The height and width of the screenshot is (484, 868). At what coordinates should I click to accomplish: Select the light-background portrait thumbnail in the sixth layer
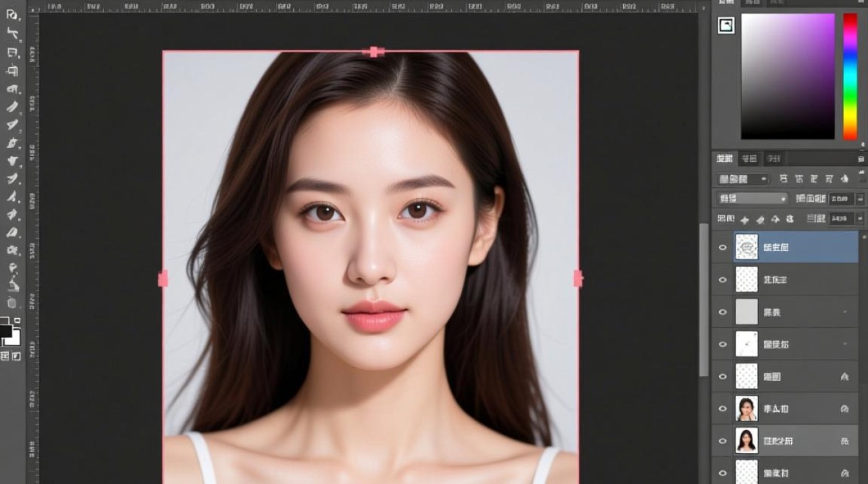click(x=747, y=408)
